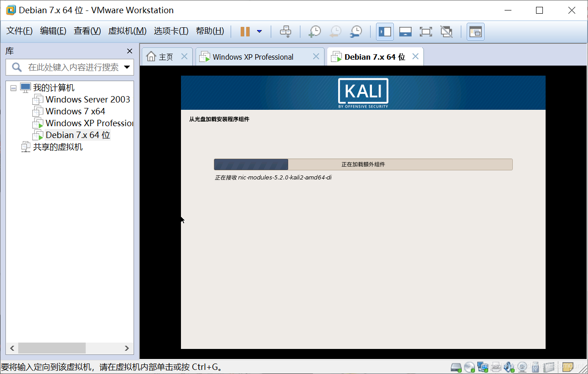
Task: Select Windows Server 2003 in the library
Action: coord(88,100)
